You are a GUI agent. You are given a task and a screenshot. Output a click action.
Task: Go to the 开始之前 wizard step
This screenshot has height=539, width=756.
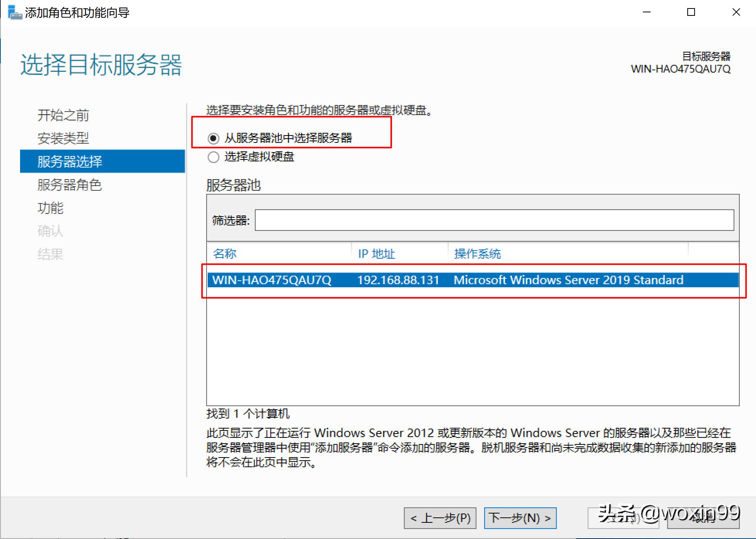(63, 115)
